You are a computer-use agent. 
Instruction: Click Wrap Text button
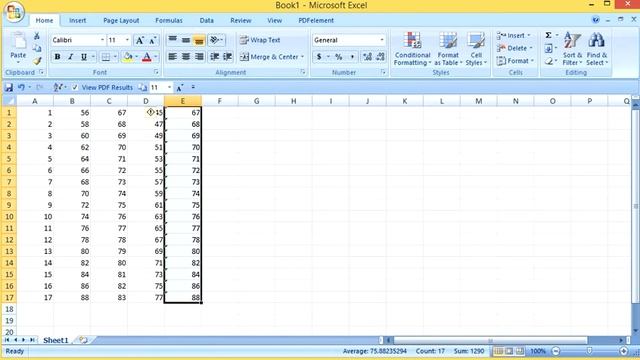coord(260,40)
